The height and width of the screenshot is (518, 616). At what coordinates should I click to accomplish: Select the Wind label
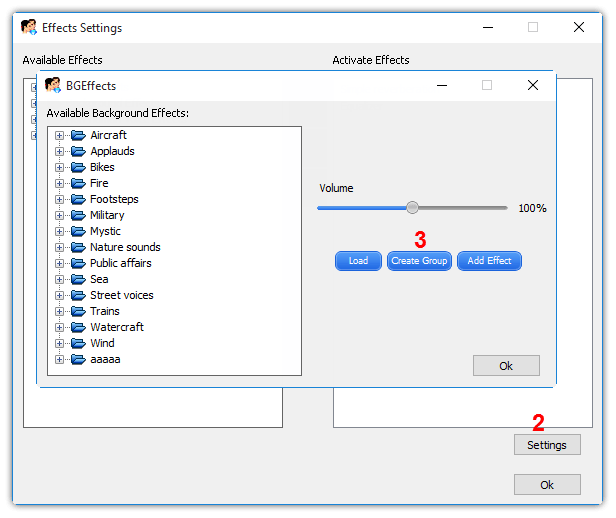coord(102,343)
